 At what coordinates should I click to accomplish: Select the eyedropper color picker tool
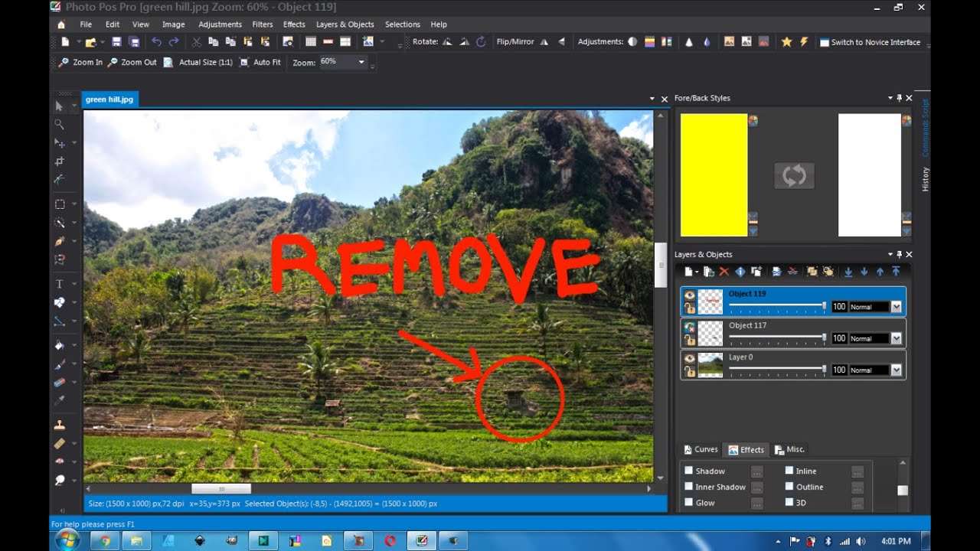coord(59,400)
